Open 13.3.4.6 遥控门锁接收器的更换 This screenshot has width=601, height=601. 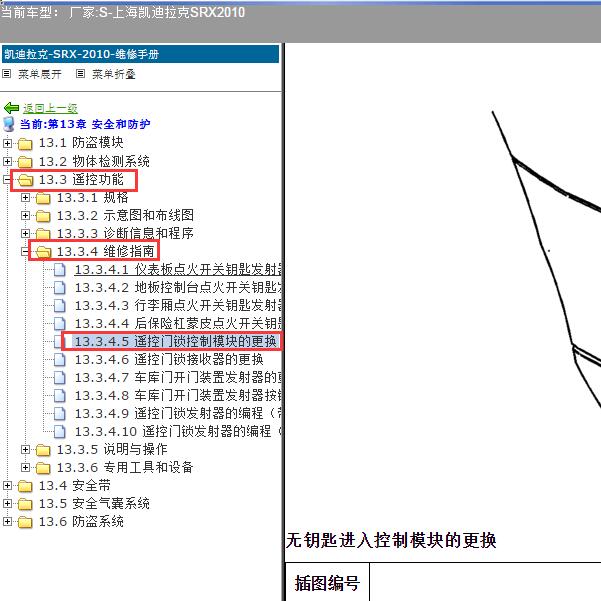click(169, 360)
